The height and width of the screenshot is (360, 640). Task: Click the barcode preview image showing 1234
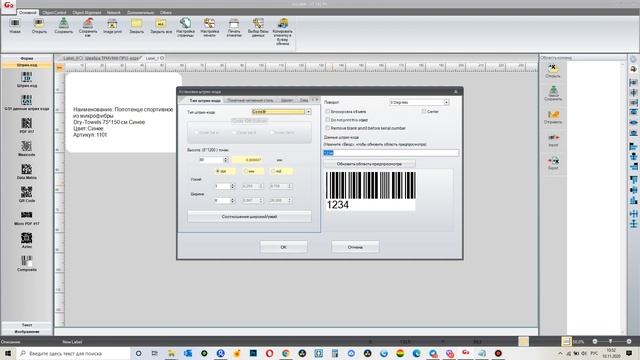pyautogui.click(x=371, y=191)
